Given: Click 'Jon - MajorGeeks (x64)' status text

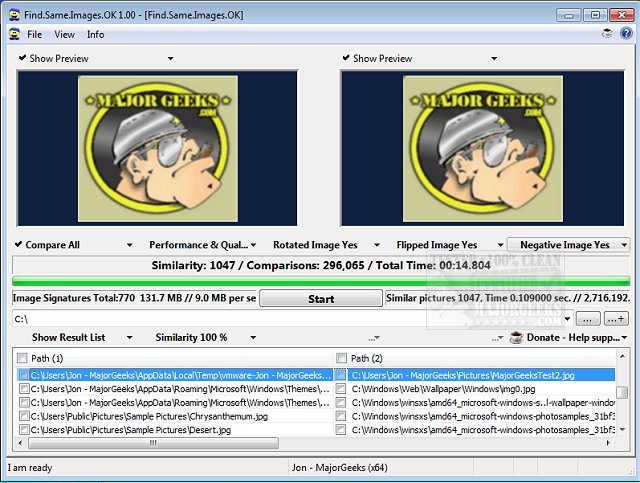Looking at the screenshot, I should [x=339, y=468].
